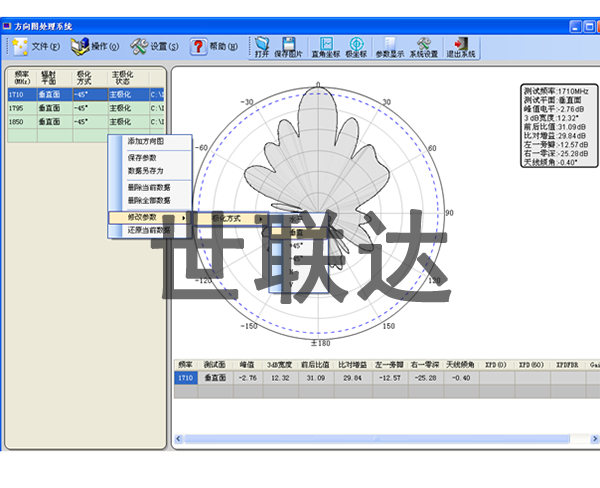Minimize the 方向图处理系统 window
This screenshot has width=600, height=488.
point(576,27)
